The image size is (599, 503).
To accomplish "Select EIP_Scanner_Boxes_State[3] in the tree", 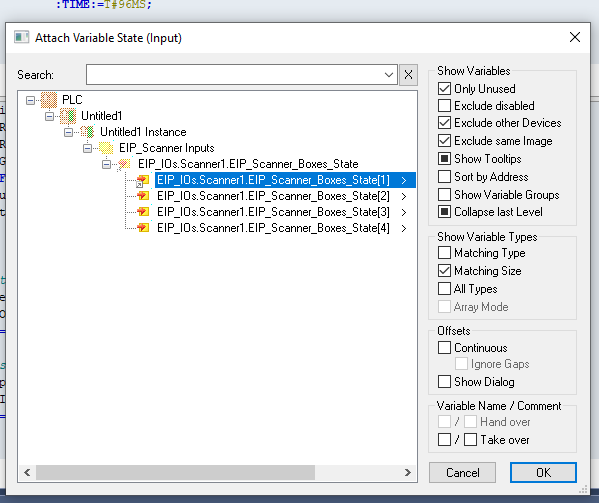I will (274, 212).
